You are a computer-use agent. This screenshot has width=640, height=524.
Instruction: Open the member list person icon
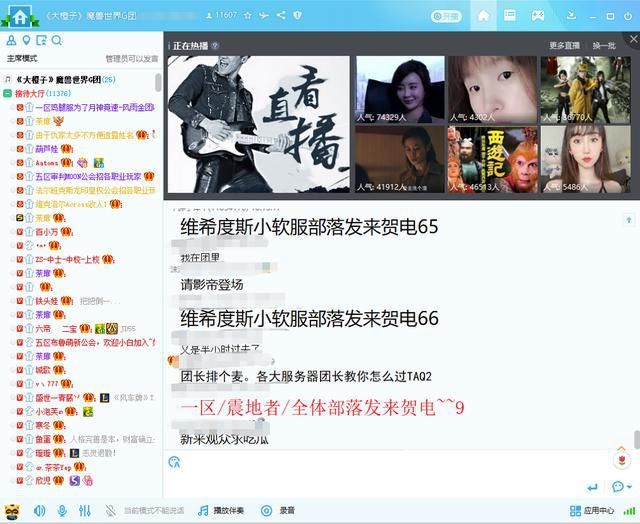[11, 40]
